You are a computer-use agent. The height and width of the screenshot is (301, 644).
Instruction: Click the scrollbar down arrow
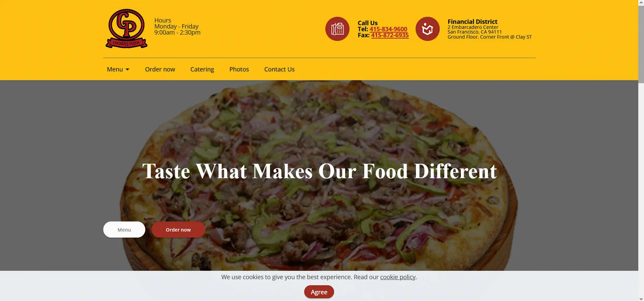(641, 298)
